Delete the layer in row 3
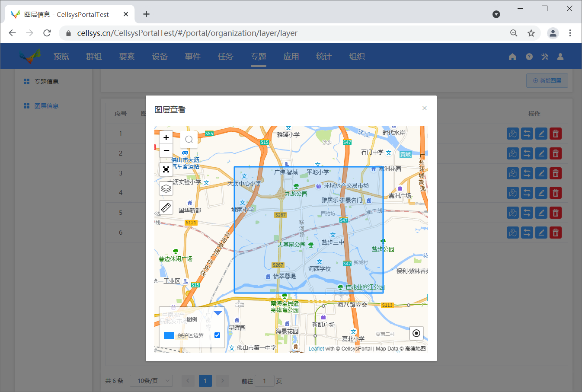The image size is (582, 392). [x=556, y=173]
